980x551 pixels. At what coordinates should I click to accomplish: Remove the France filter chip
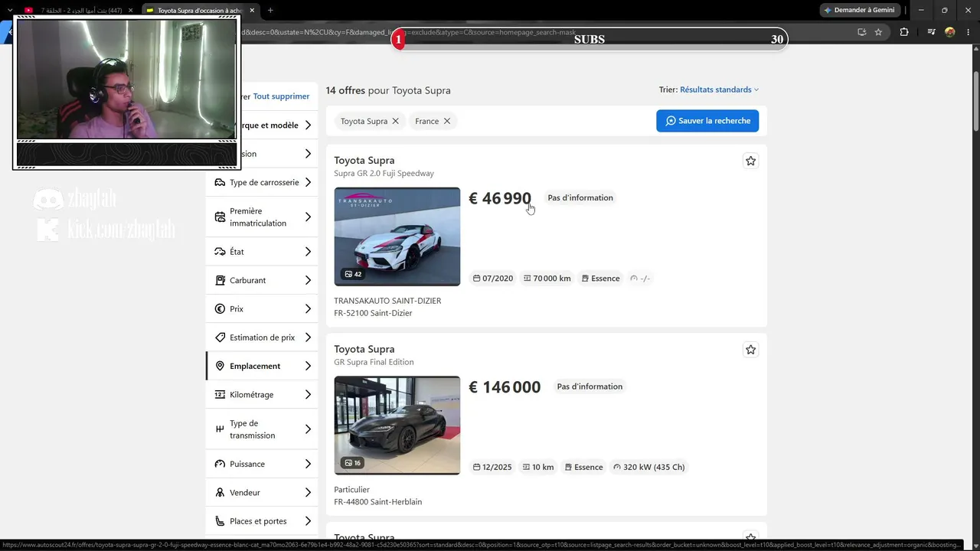click(446, 121)
